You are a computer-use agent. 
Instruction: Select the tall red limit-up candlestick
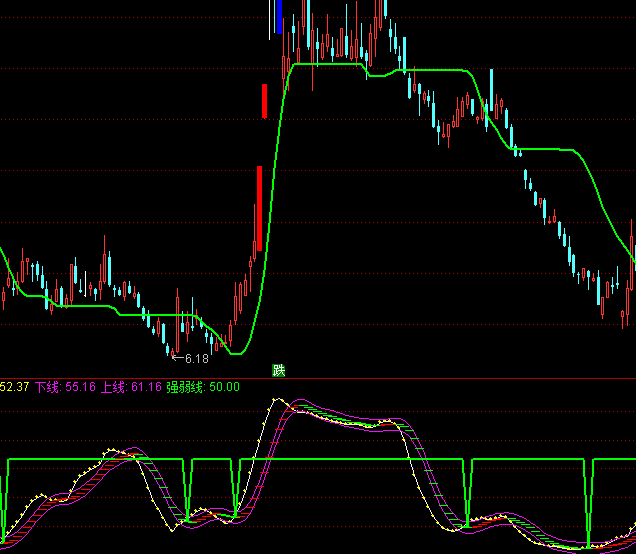pos(259,208)
